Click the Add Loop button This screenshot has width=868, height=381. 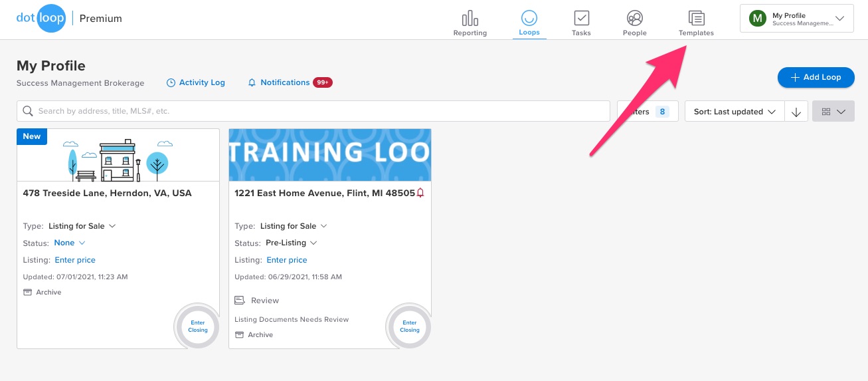[816, 77]
